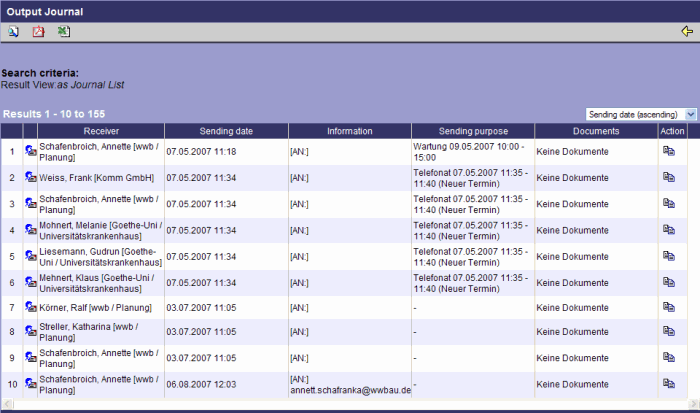Click the Sending date column header

pos(226,131)
